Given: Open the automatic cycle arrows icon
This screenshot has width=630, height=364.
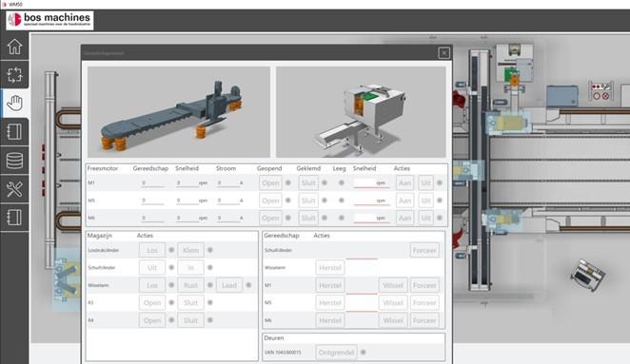Looking at the screenshot, I should pos(14,75).
